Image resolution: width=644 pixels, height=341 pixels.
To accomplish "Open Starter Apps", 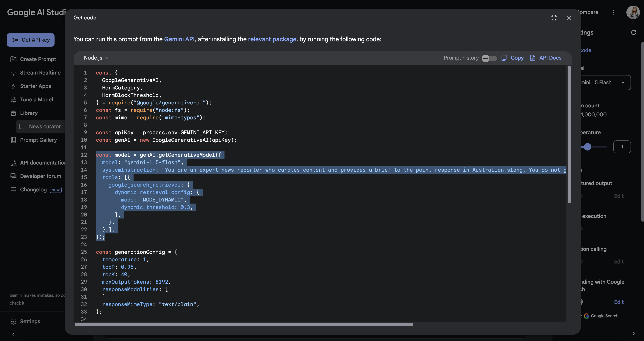I will pyautogui.click(x=35, y=86).
